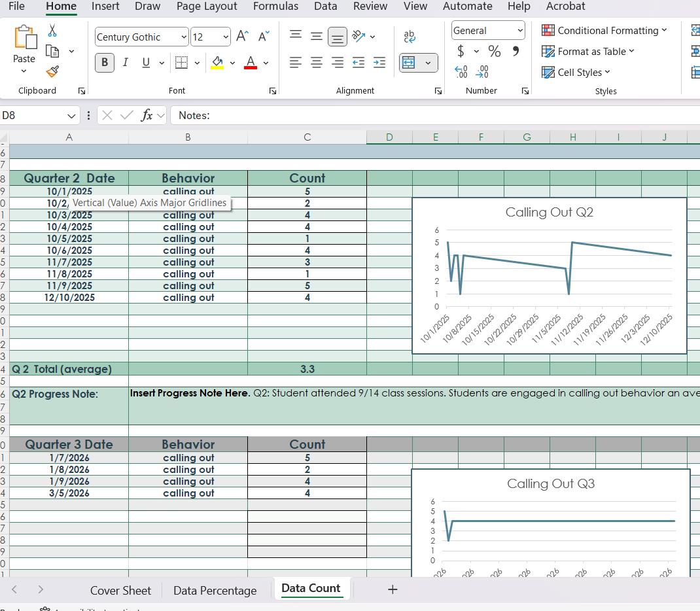This screenshot has width=700, height=611.
Task: Switch to the Formulas ribbon tab
Action: point(275,7)
